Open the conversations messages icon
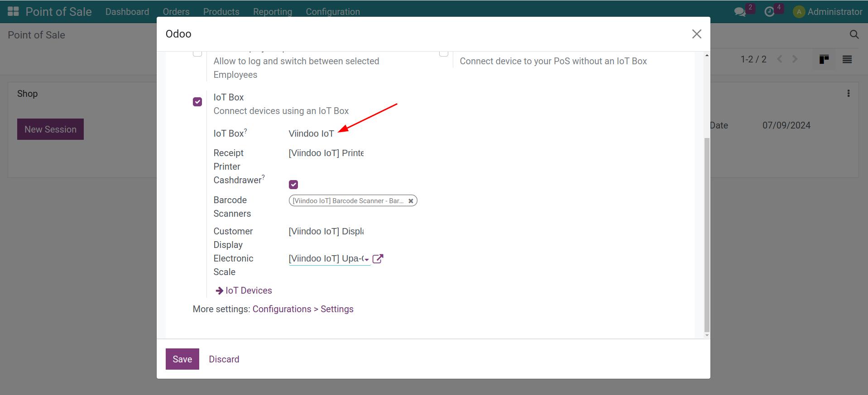The width and height of the screenshot is (868, 395). click(740, 12)
